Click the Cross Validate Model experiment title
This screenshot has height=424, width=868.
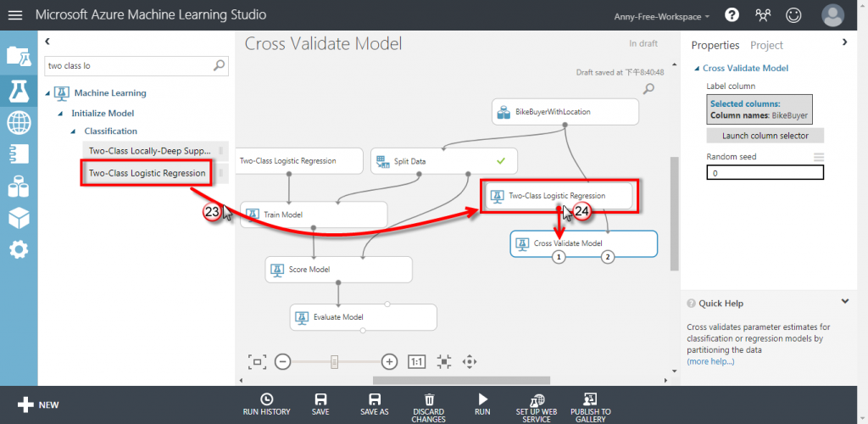tap(323, 44)
